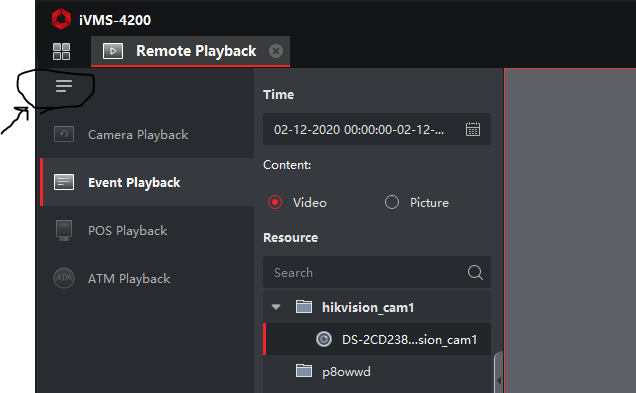This screenshot has width=636, height=393.
Task: Select camera DS-2CD238...sion_cam1
Action: click(377, 339)
